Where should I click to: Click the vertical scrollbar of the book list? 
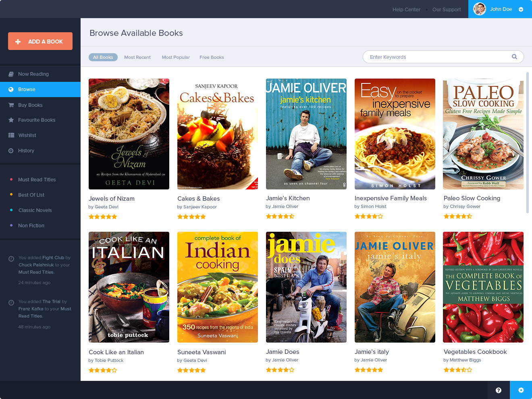point(527,143)
